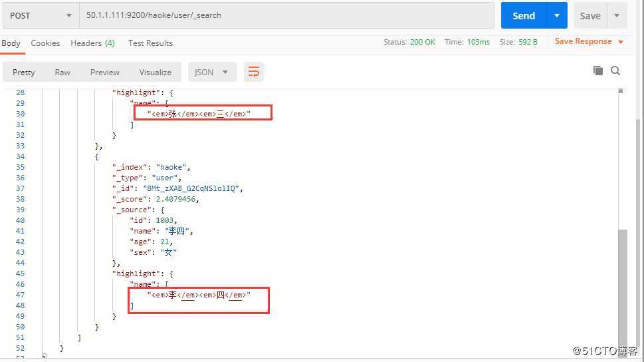Image resolution: width=644 pixels, height=362 pixels.
Task: Switch the response view to Raw
Action: tap(62, 72)
